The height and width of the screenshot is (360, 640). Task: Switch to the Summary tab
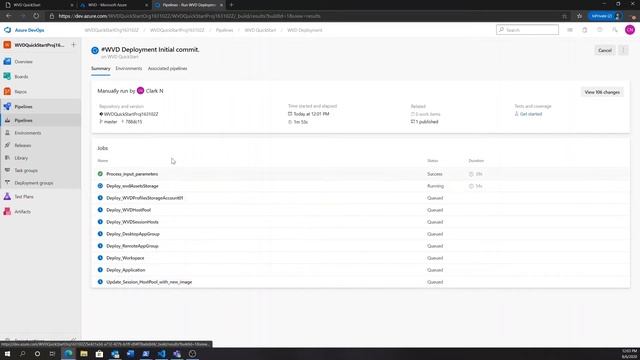(100, 69)
